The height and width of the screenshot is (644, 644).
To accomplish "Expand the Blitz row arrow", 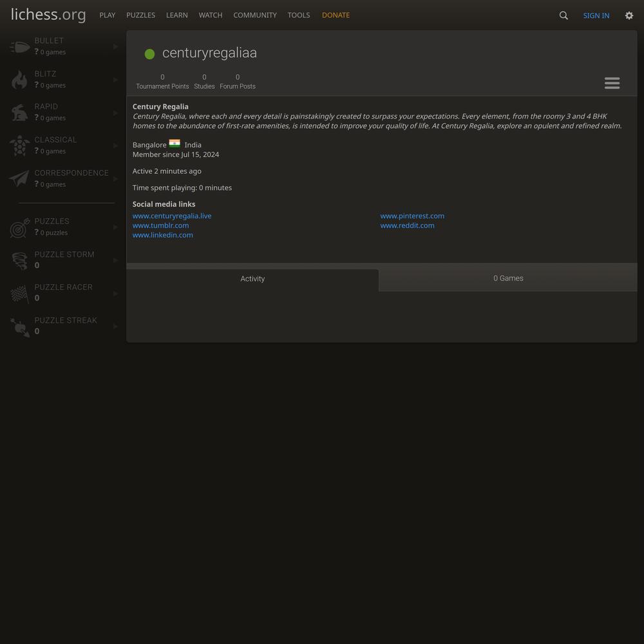I will point(115,80).
